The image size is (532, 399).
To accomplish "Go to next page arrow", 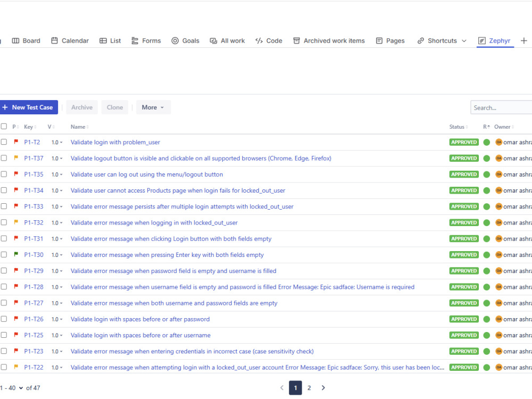I will 323,388.
